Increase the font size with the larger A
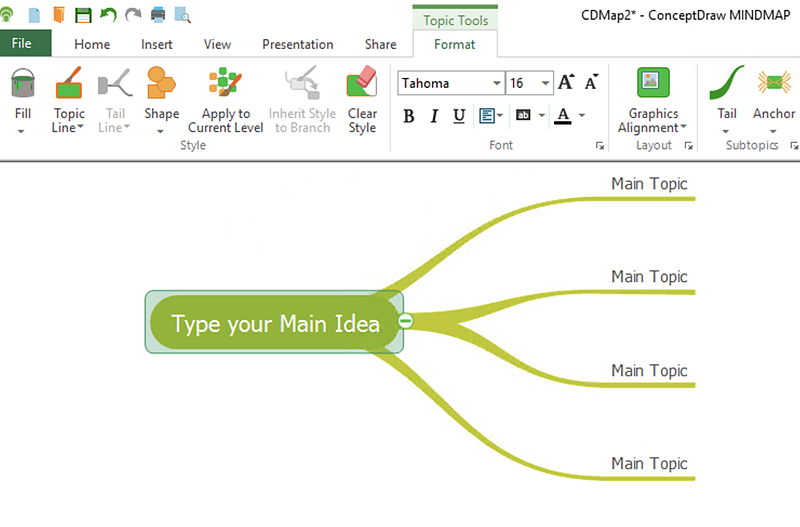800x527 pixels. [566, 83]
